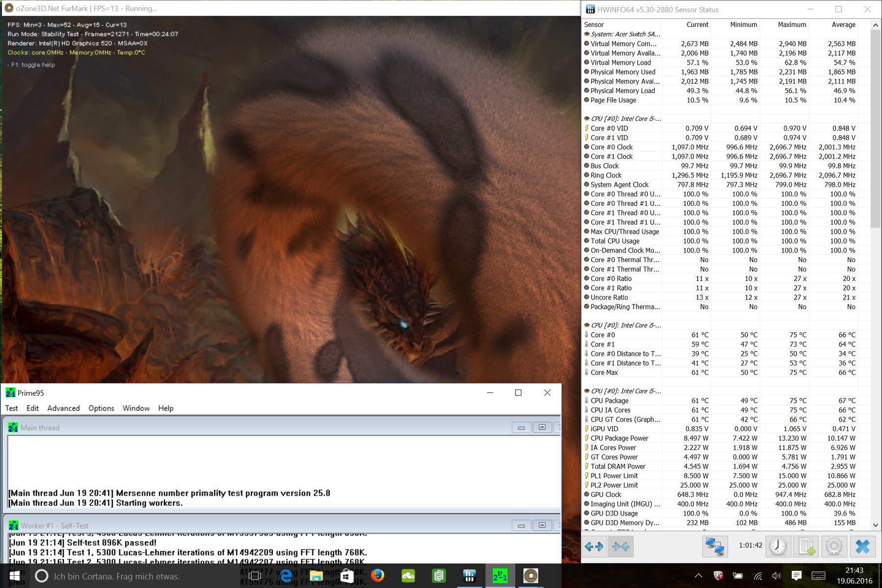Launch Microsoft Edge from the taskbar

(x=286, y=576)
